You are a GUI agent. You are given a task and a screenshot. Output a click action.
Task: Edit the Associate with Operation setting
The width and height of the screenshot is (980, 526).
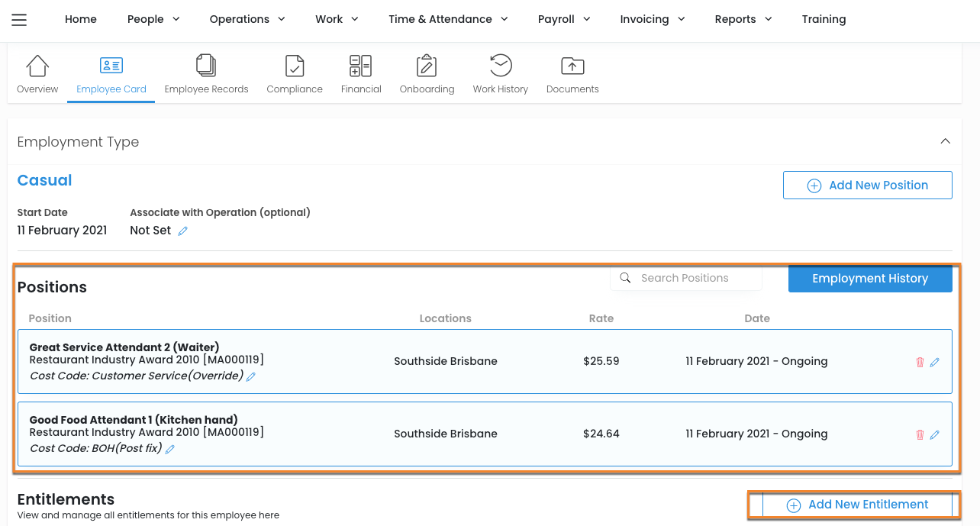pos(182,231)
